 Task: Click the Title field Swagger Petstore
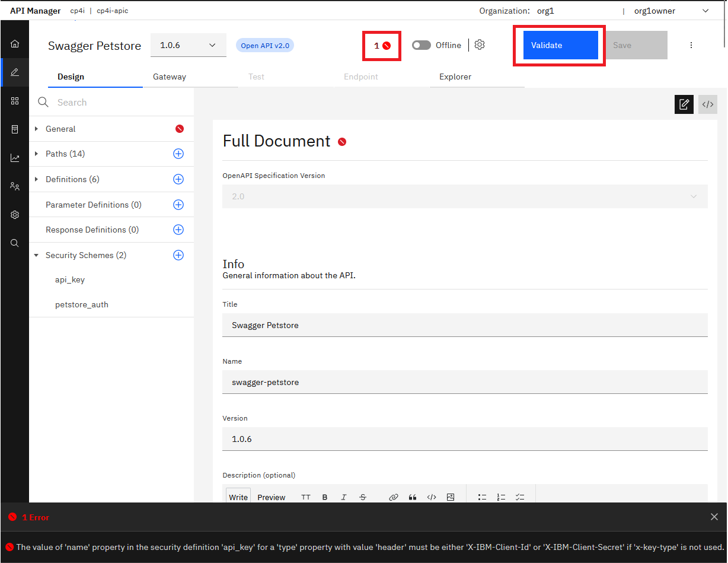tap(465, 325)
